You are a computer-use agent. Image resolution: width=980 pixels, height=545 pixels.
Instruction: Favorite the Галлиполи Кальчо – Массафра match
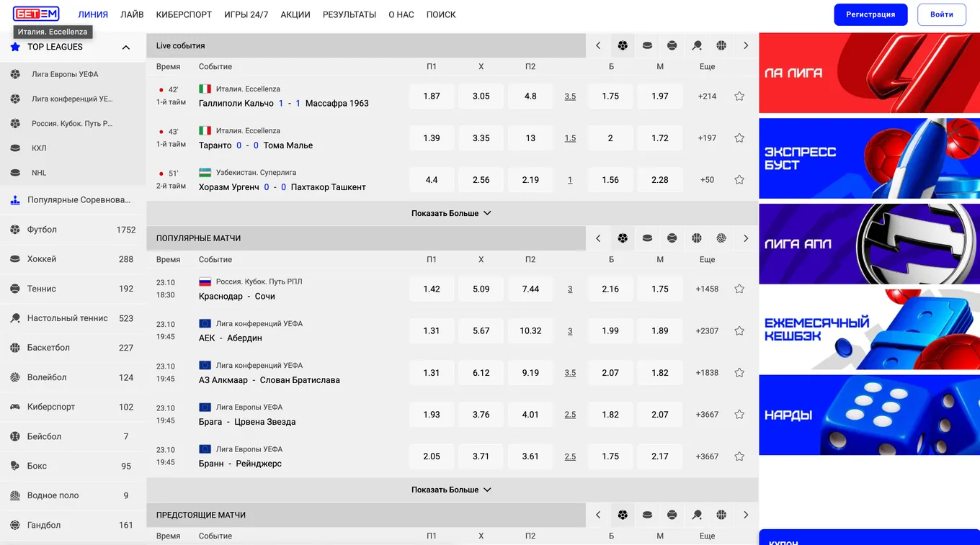[x=739, y=96]
